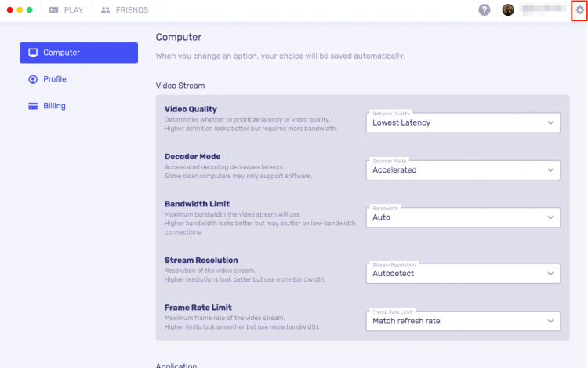Open settings via the gear icon
588x368 pixels.
[579, 10]
